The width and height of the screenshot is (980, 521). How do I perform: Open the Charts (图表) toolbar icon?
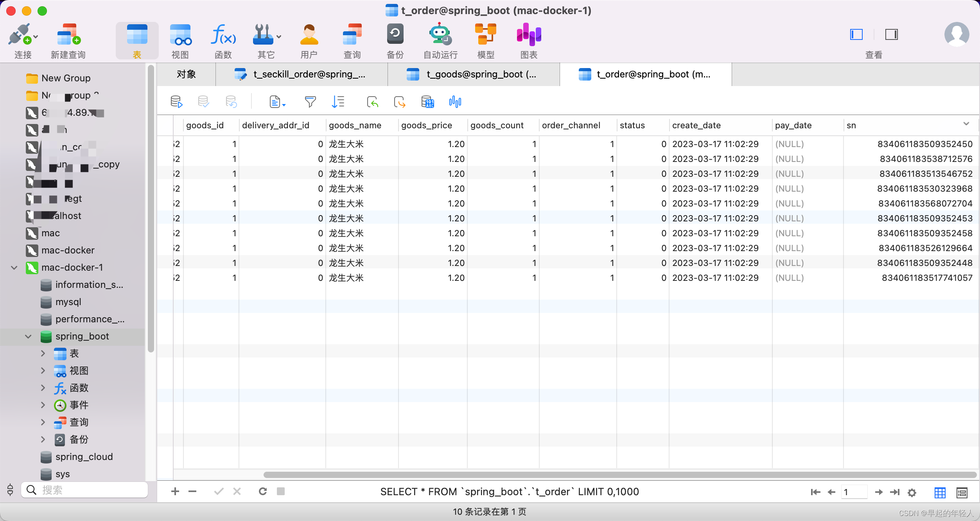coord(529,41)
